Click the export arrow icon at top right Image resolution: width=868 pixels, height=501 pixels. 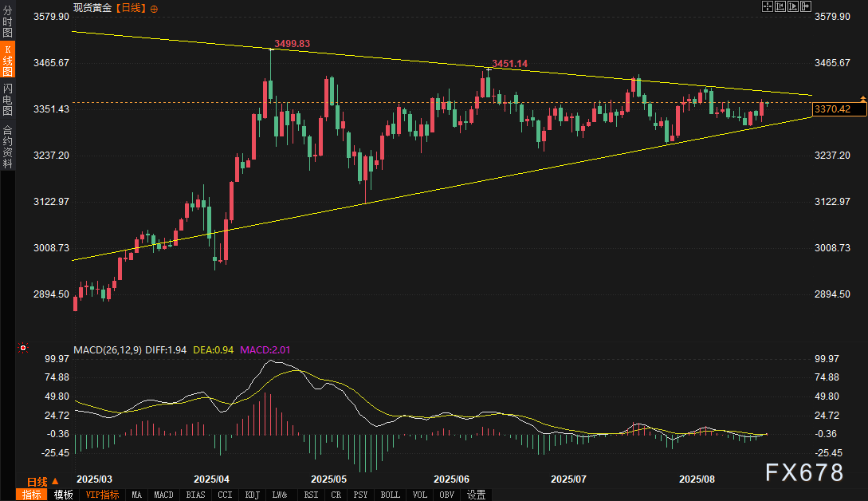click(805, 6)
